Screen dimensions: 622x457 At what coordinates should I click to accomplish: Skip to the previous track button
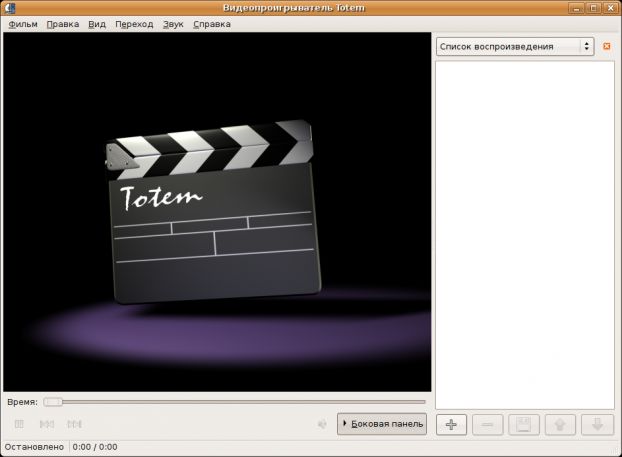click(x=46, y=424)
